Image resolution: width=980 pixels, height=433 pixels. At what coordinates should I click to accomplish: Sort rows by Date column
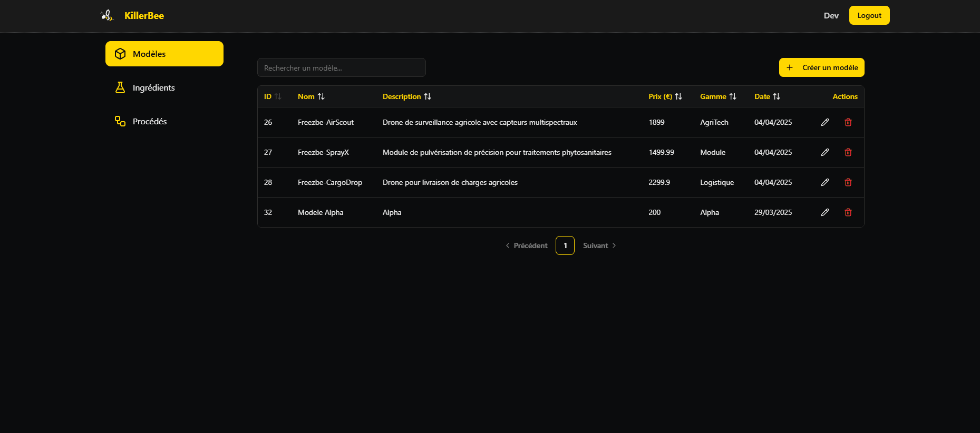pos(767,96)
